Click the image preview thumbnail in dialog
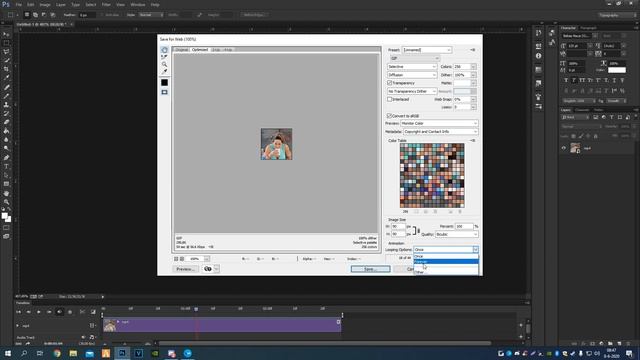Viewport: 640px width, 360px height. tap(276, 144)
